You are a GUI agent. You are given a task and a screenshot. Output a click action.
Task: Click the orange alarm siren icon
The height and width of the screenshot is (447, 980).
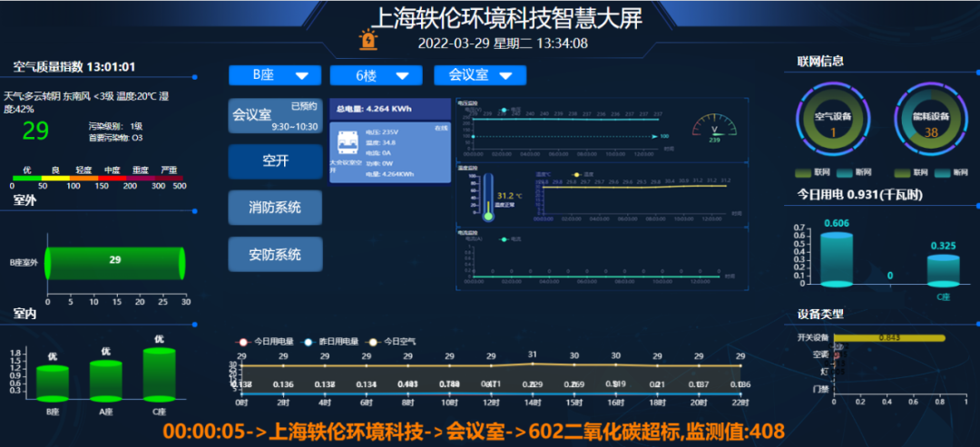click(x=368, y=40)
